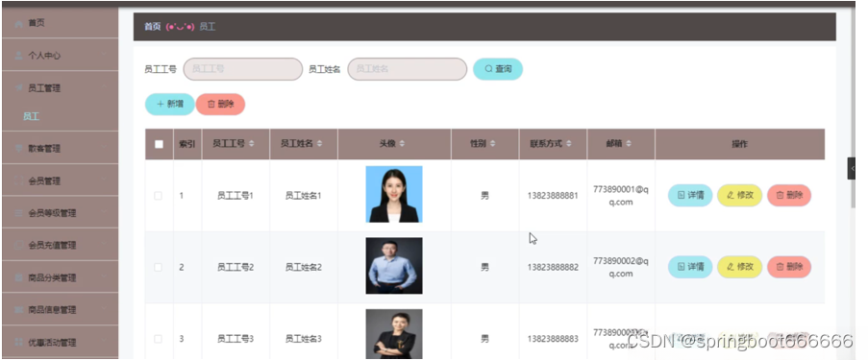Click the icon beside 商品信息管理
Viewport: 868px width, 360px height.
pos(19,310)
